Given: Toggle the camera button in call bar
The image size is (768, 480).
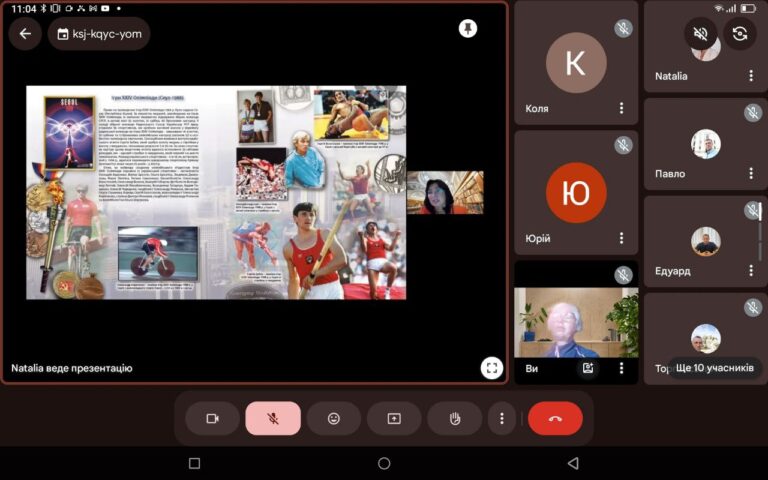Looking at the screenshot, I should [x=212, y=419].
